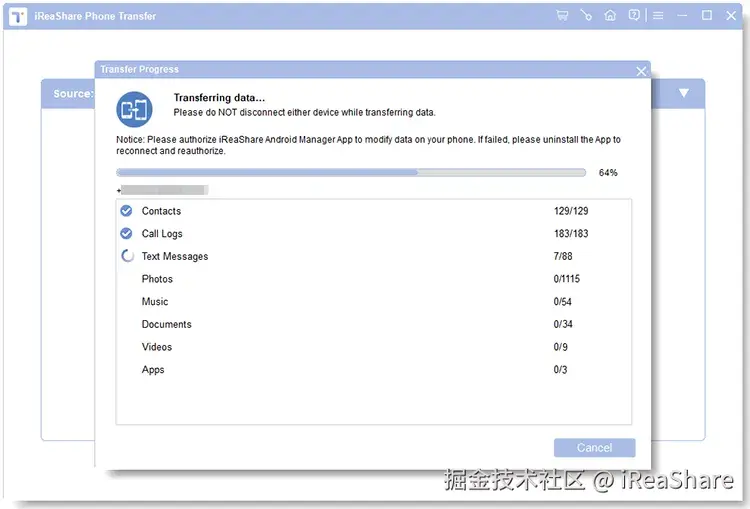
Task: Select the Contacts row label
Action: (x=161, y=211)
